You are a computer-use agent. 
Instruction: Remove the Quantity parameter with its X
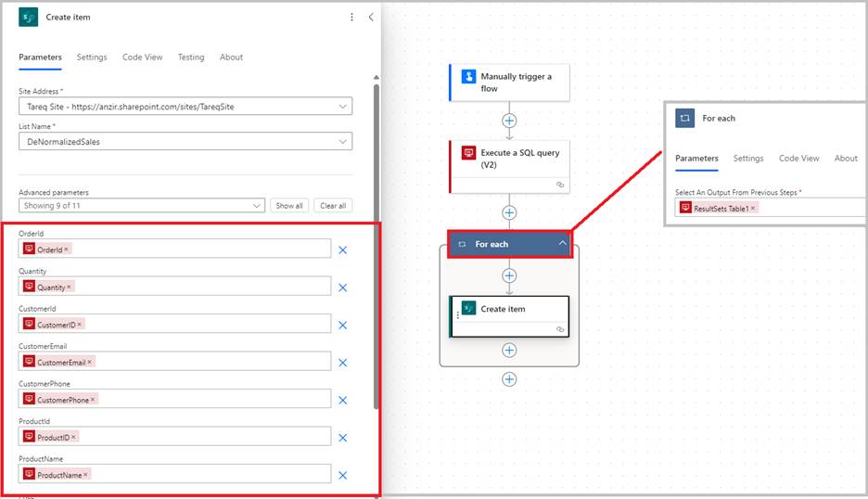(343, 288)
